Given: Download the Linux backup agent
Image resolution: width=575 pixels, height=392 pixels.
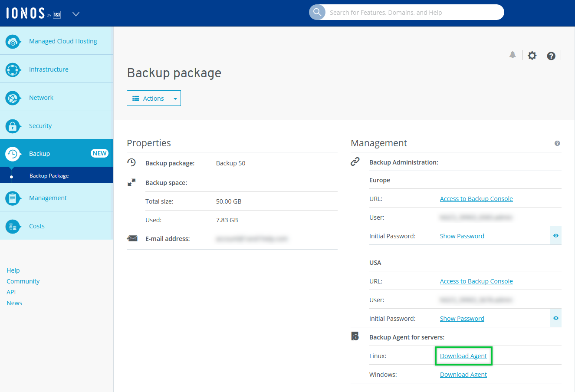Looking at the screenshot, I should [x=463, y=356].
